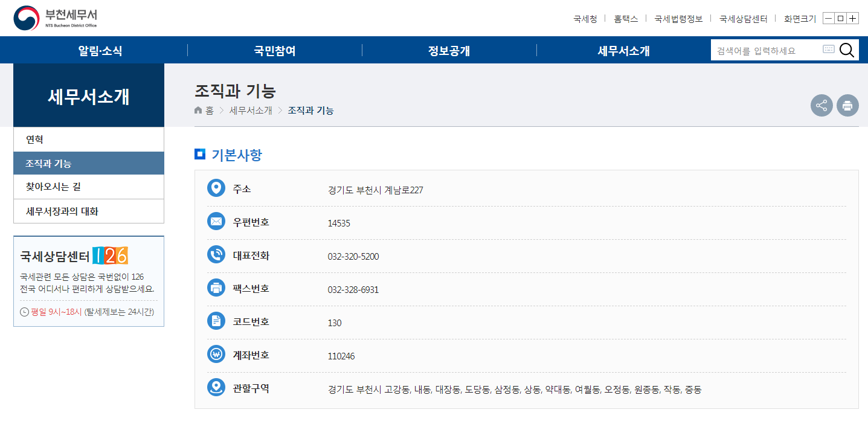Screen dimensions: 868x421
Task: Click the magnifier icon to search
Action: pos(846,50)
